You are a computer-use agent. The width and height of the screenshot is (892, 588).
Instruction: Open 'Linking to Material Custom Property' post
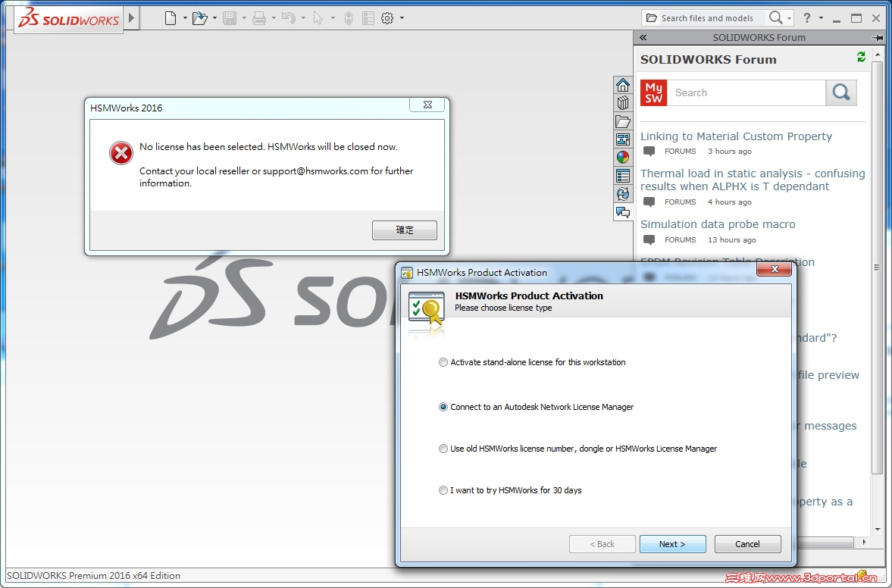coord(736,136)
